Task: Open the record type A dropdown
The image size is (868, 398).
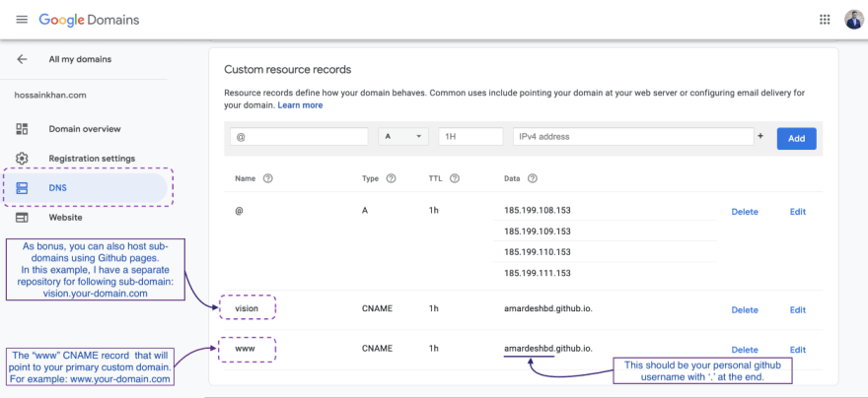Action: [x=403, y=137]
